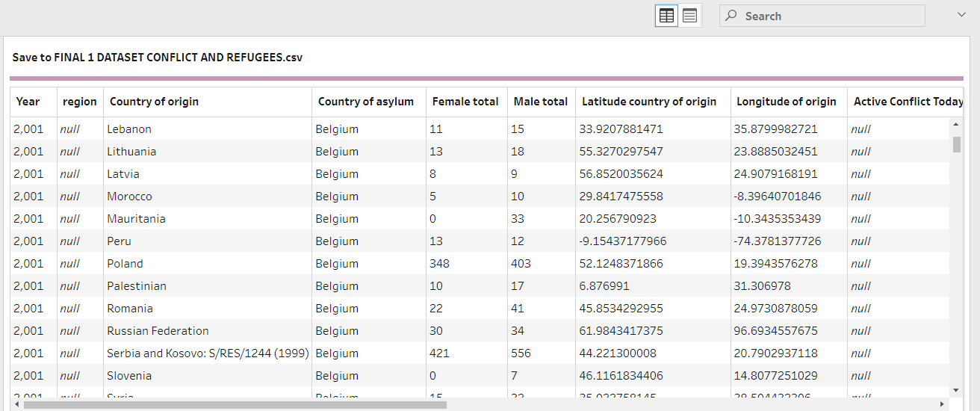Select the Year column header
Viewport: 980px width, 411px height.
[28, 102]
